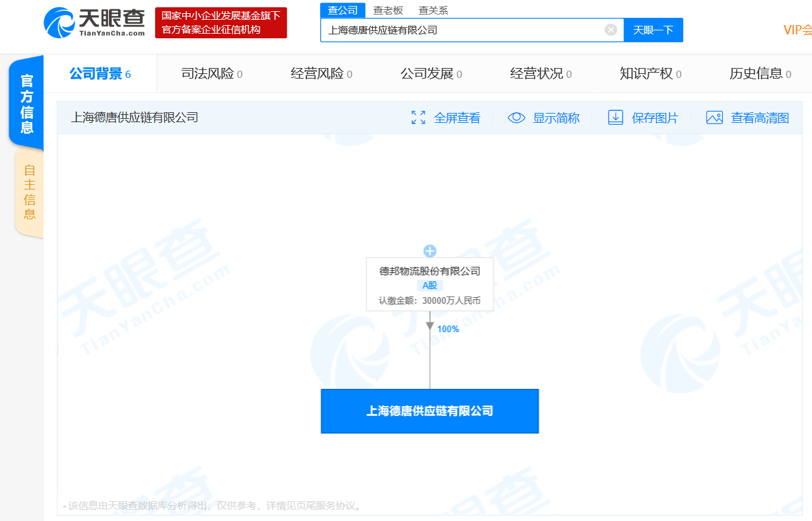The width and height of the screenshot is (812, 521).
Task: Switch to 自主信息 side tab
Action: click(29, 192)
